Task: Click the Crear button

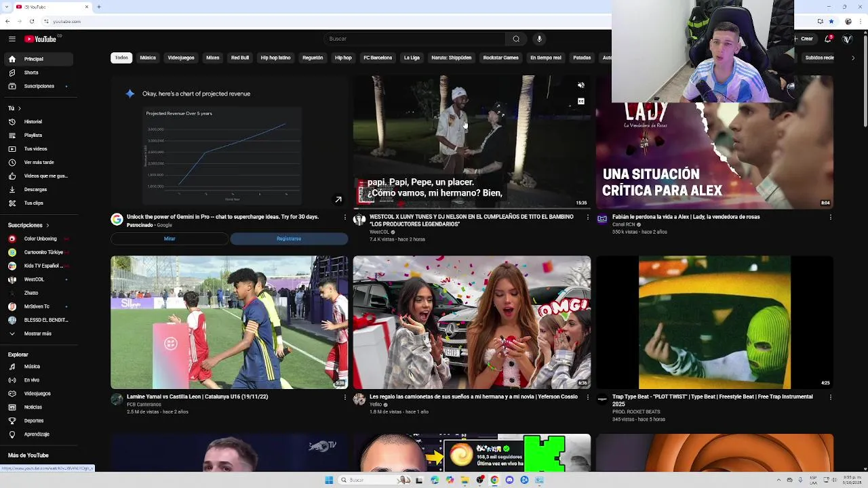Action: point(806,39)
